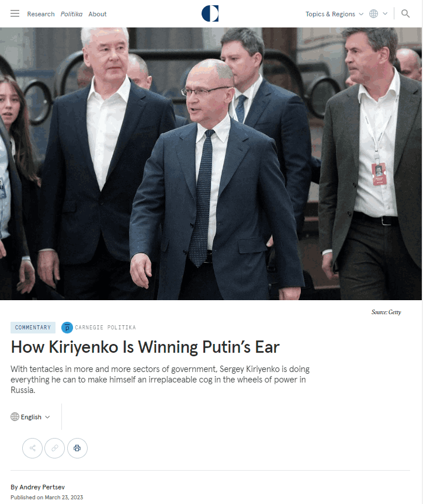Click the share icon button

pyautogui.click(x=32, y=448)
